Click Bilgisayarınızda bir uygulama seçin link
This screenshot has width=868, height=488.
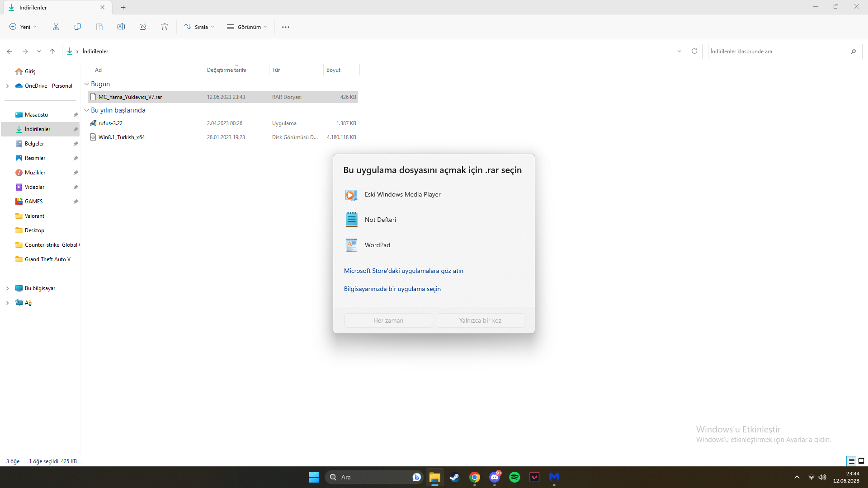tap(392, 289)
